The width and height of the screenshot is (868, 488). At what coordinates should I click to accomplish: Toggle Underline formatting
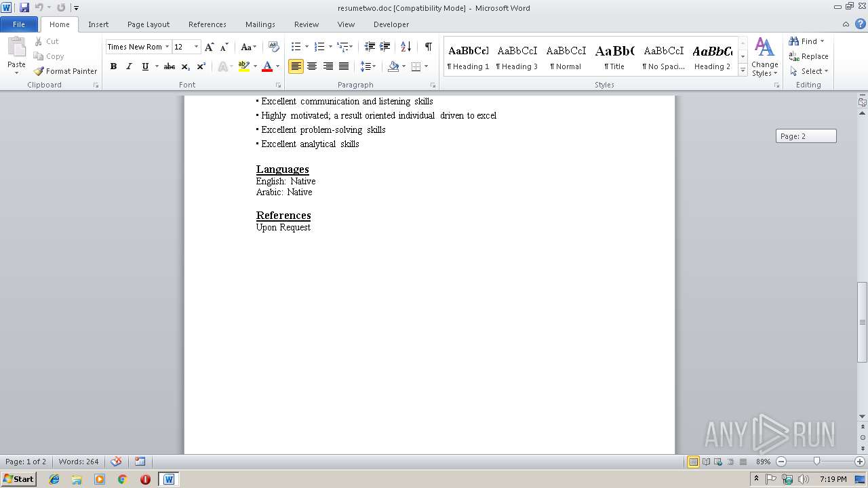click(145, 66)
